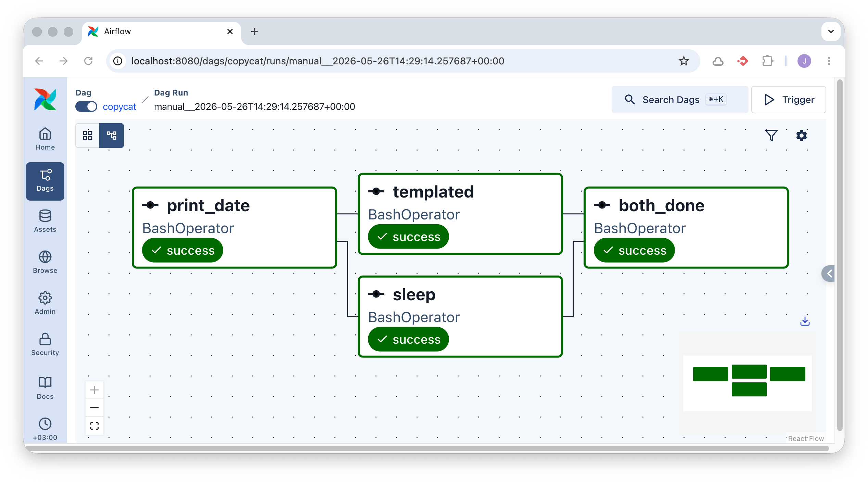Click the vertical page scrollbar
Viewport: 868px width, 482px height.
coord(840,255)
